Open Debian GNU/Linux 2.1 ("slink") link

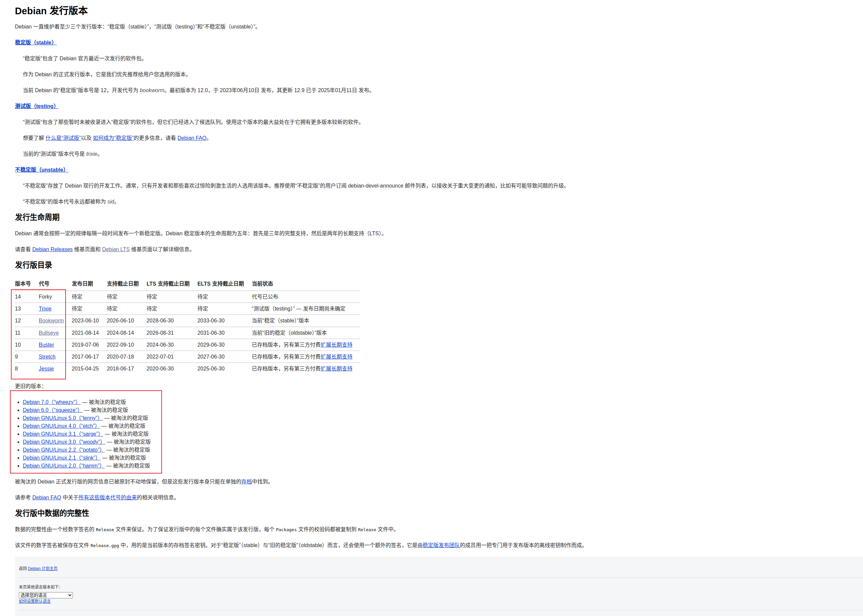(x=61, y=458)
